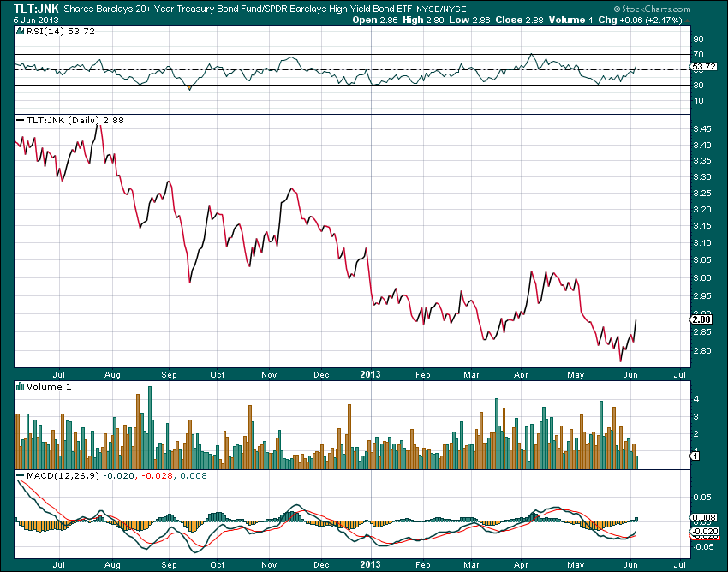Click the 3.00 price axis label
The image size is (728, 572).
(x=702, y=278)
